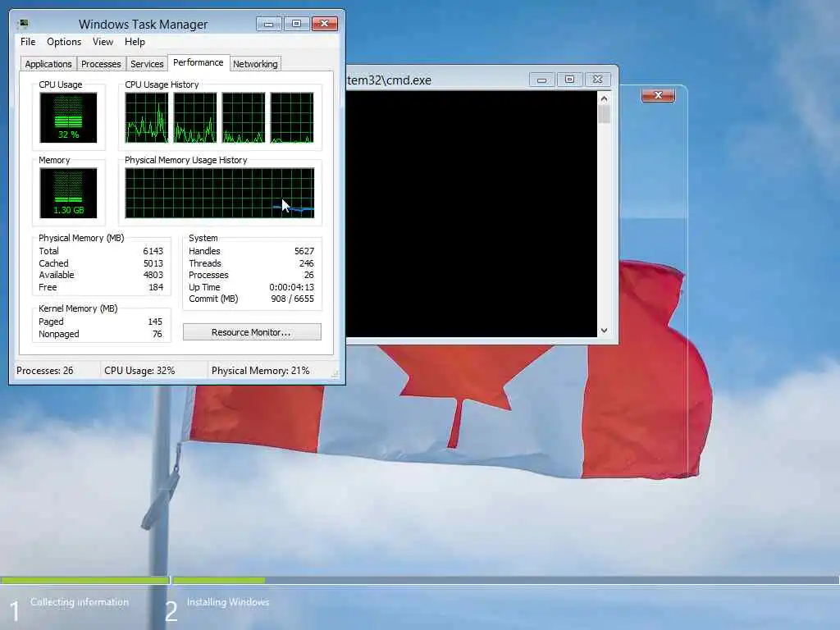This screenshot has width=840, height=630.
Task: Open the Options menu
Action: (64, 42)
